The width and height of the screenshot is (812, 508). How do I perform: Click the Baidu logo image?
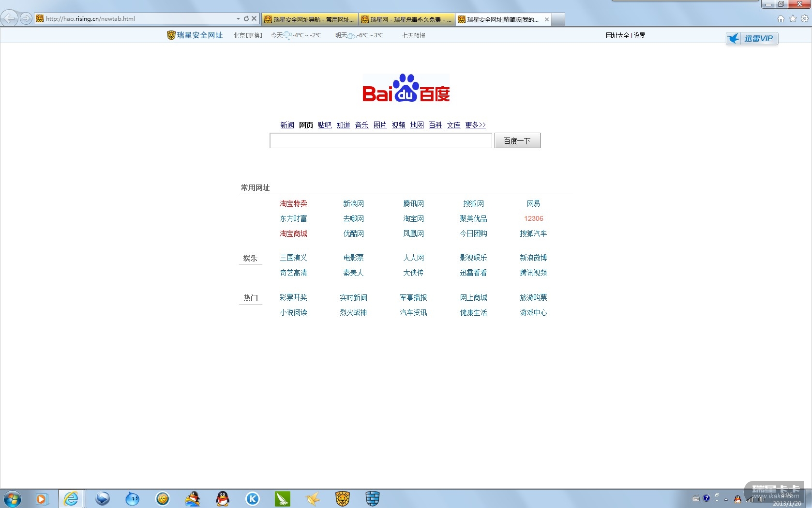(406, 88)
